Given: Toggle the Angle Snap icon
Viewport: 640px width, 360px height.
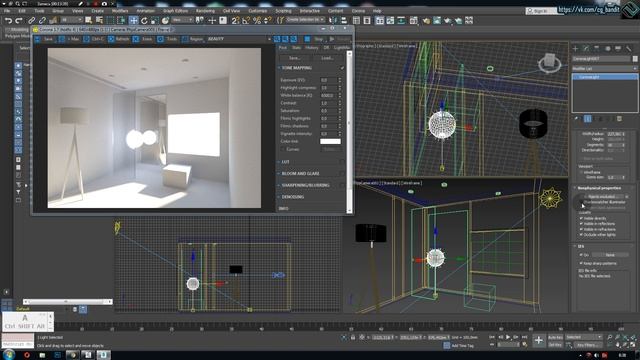Looking at the screenshot, I should click(246, 20).
